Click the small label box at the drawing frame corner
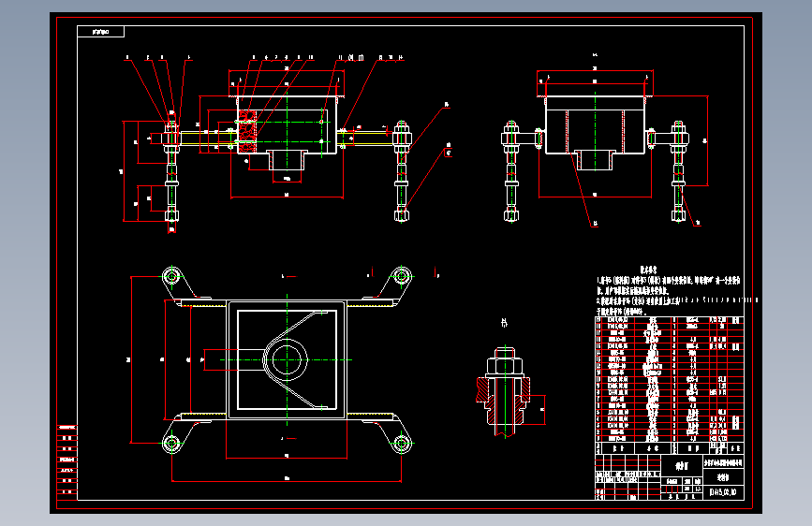812x526 pixels. [100, 32]
